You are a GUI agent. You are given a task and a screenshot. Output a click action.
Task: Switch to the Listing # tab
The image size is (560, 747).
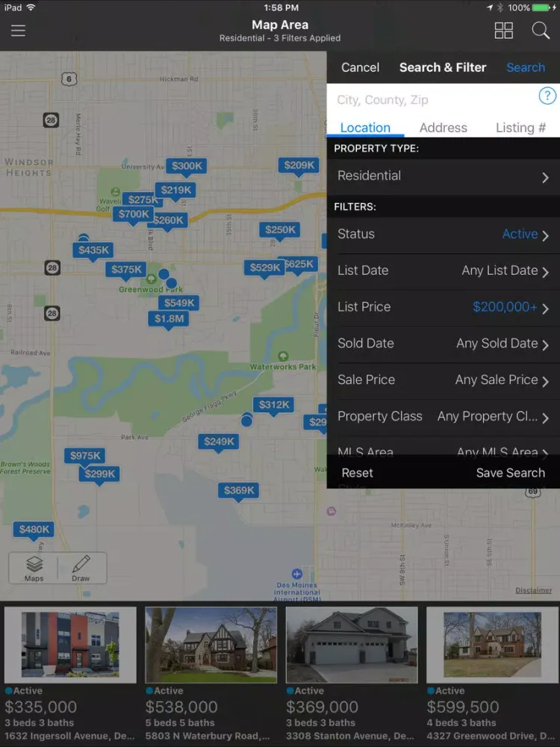pyautogui.click(x=520, y=128)
